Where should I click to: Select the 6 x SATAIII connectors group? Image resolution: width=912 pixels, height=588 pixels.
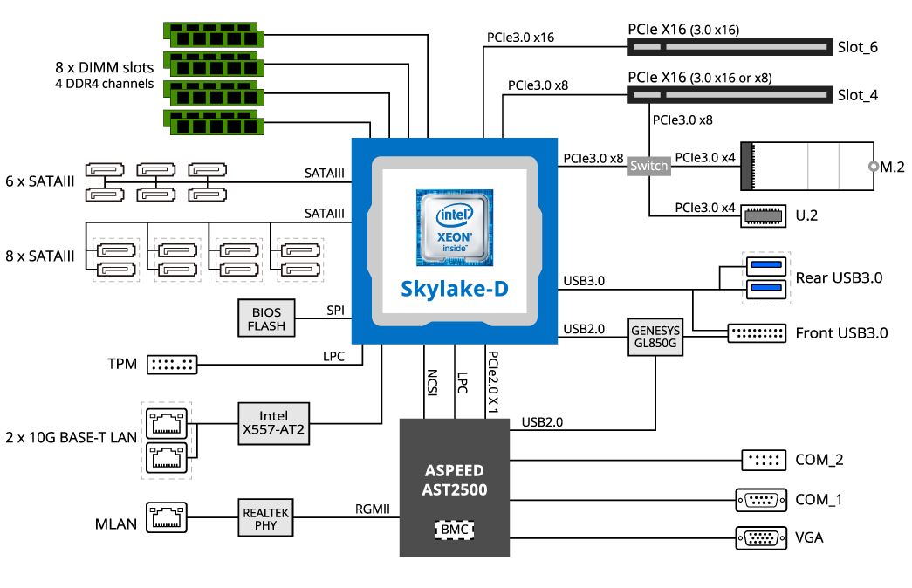[156, 182]
